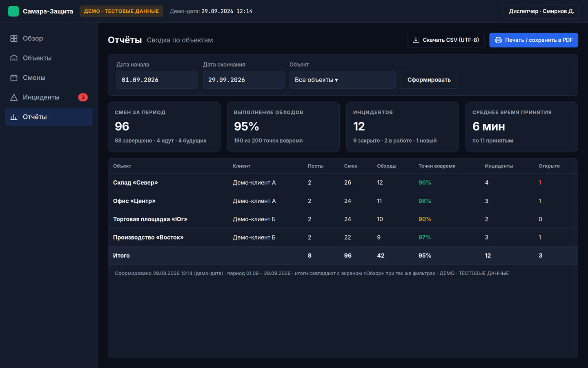This screenshot has width=588, height=368.
Task: Print or save the report to PDF
Action: 534,40
